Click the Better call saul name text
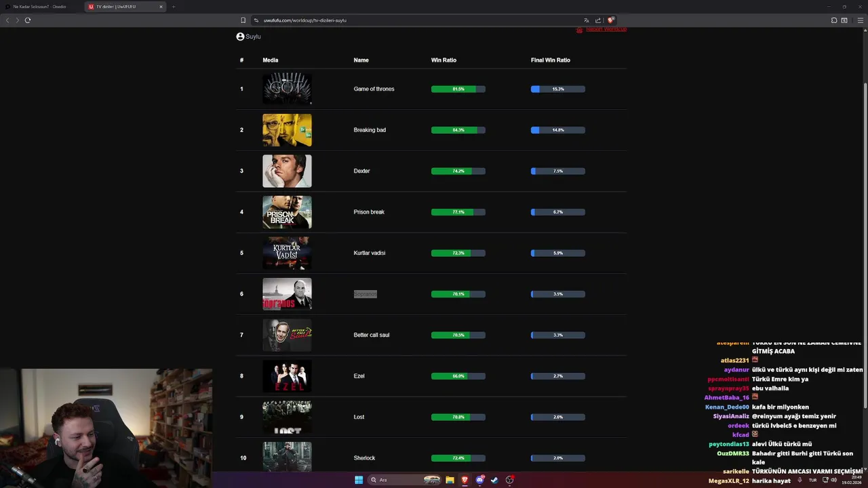Screen dimensions: 868x488 point(372,335)
